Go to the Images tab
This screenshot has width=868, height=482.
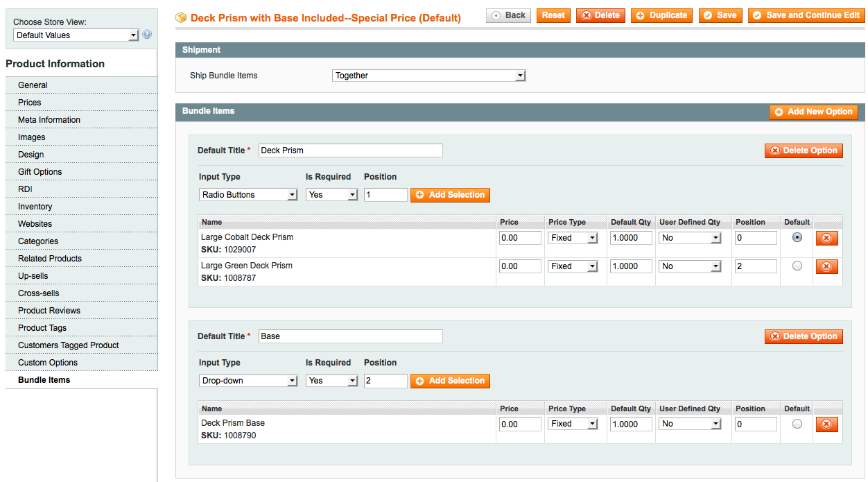coord(82,137)
